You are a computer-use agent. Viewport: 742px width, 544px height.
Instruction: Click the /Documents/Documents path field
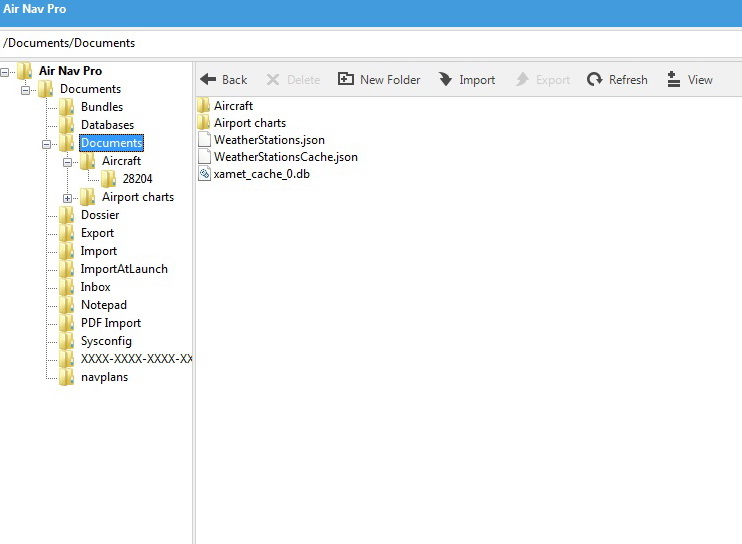[x=370, y=43]
